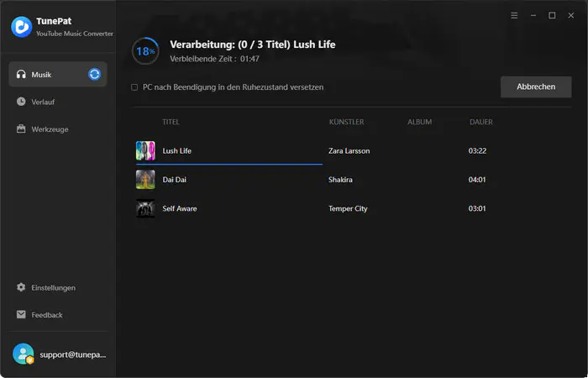Click duration 04:01

coord(477,180)
